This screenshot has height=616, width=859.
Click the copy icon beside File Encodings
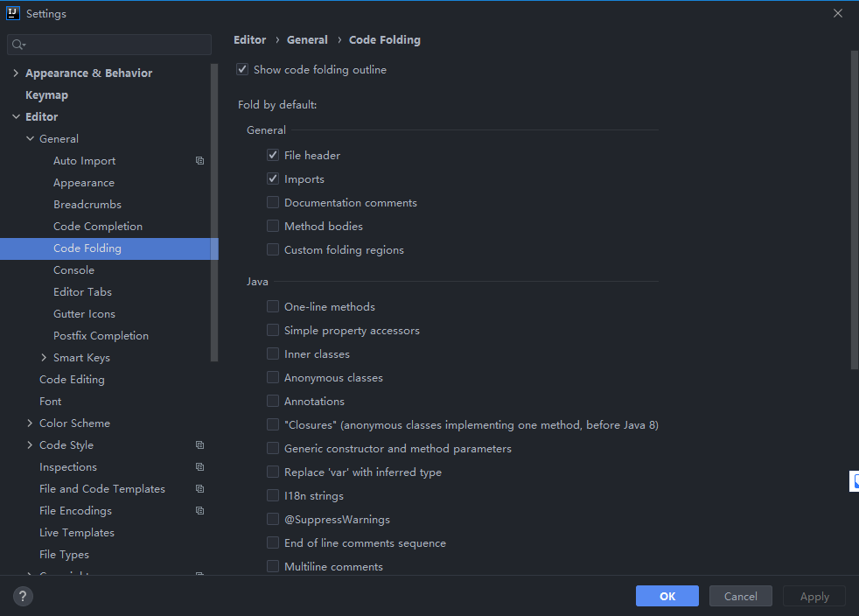[199, 511]
